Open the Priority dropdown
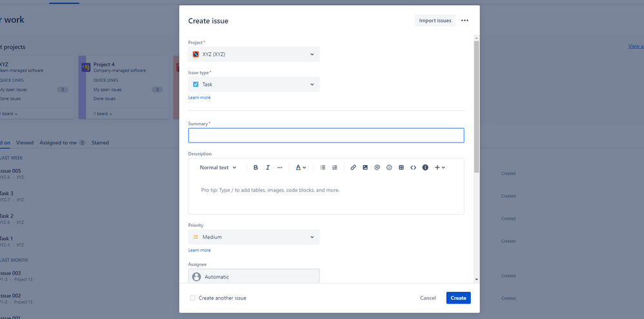644x319 pixels. click(254, 237)
